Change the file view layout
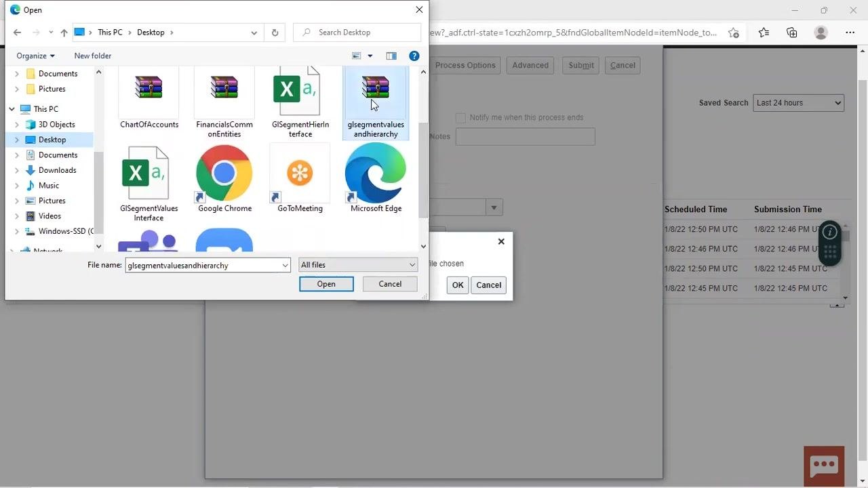The width and height of the screenshot is (868, 488). (357, 56)
